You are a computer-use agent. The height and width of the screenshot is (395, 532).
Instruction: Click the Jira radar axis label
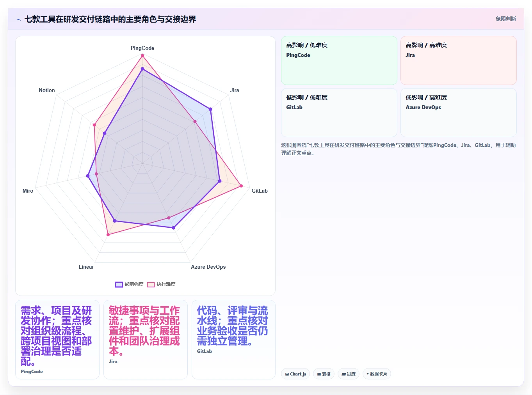(235, 90)
